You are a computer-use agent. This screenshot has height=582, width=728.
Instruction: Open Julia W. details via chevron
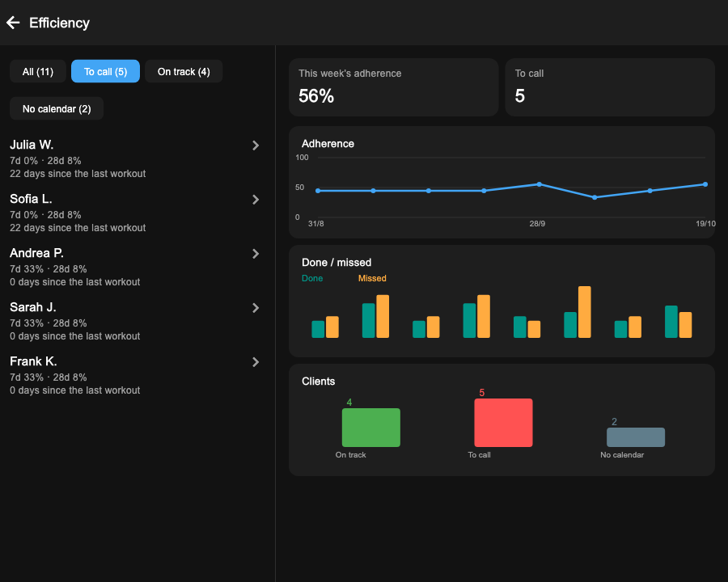256,145
